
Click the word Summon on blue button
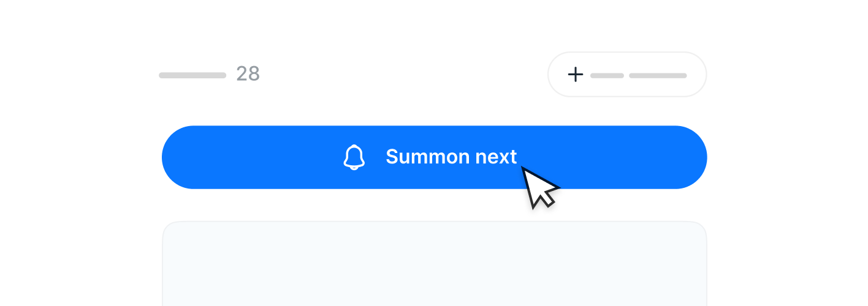click(x=419, y=157)
